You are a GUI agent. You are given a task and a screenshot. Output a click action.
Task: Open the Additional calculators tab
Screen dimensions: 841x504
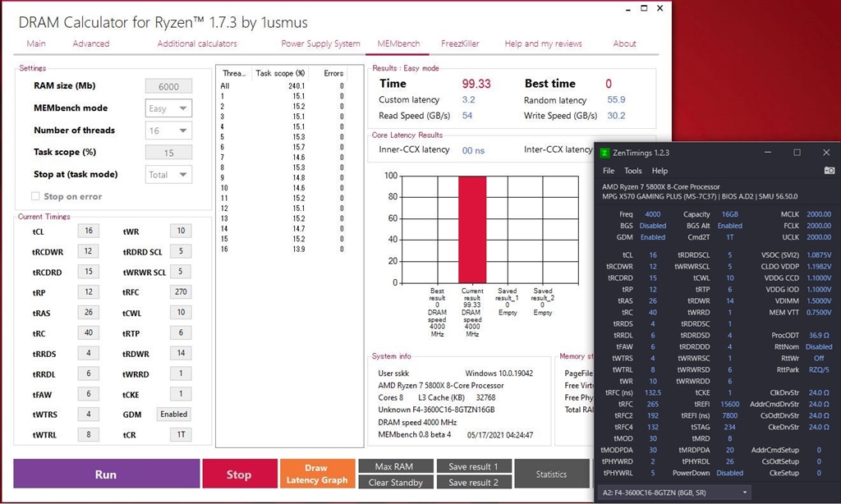[197, 44]
